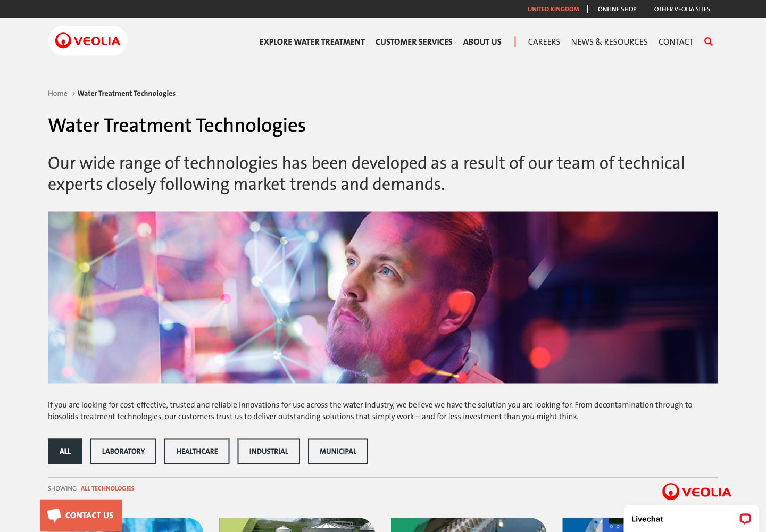
Task: Filter technologies by Laboratory
Action: (123, 451)
